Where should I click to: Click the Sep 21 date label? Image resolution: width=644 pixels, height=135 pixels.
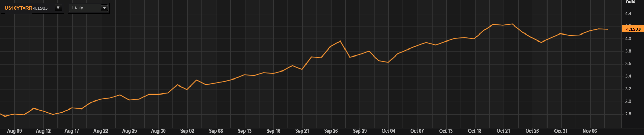302,131
